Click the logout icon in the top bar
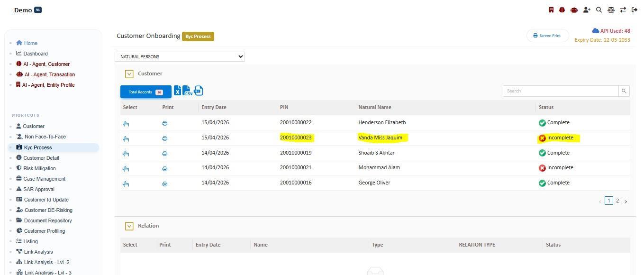 [635, 9]
